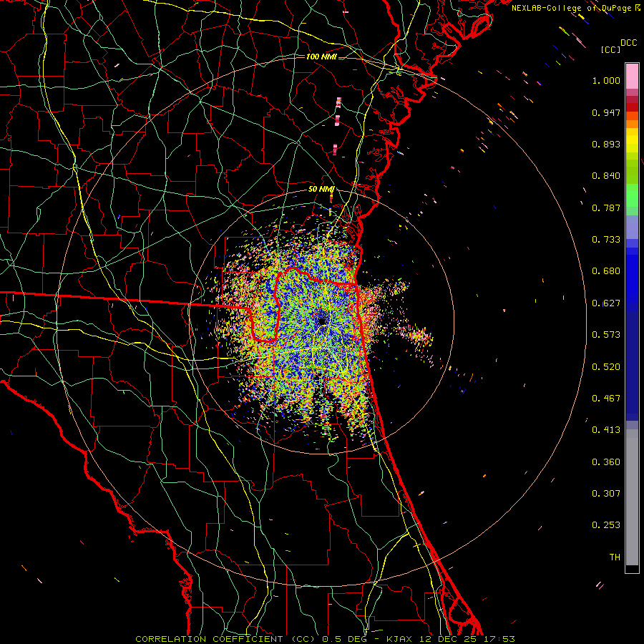Click the 50 NMI range ring label

coord(321,189)
